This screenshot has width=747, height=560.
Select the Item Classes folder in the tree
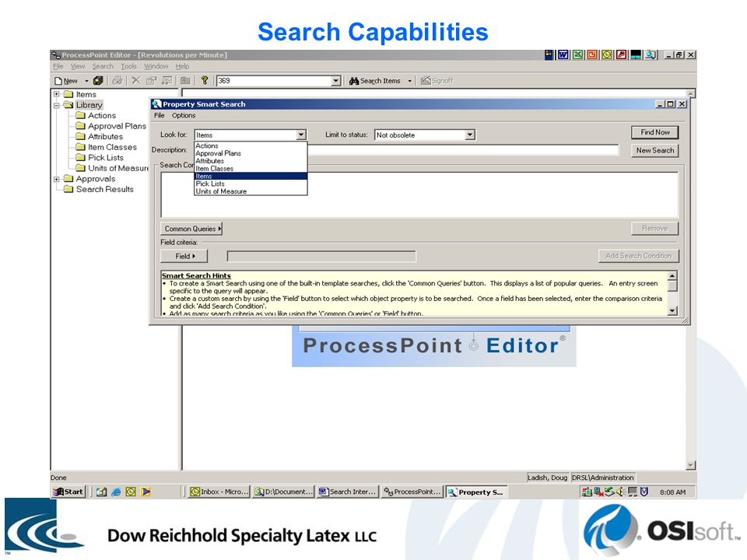pos(107,147)
